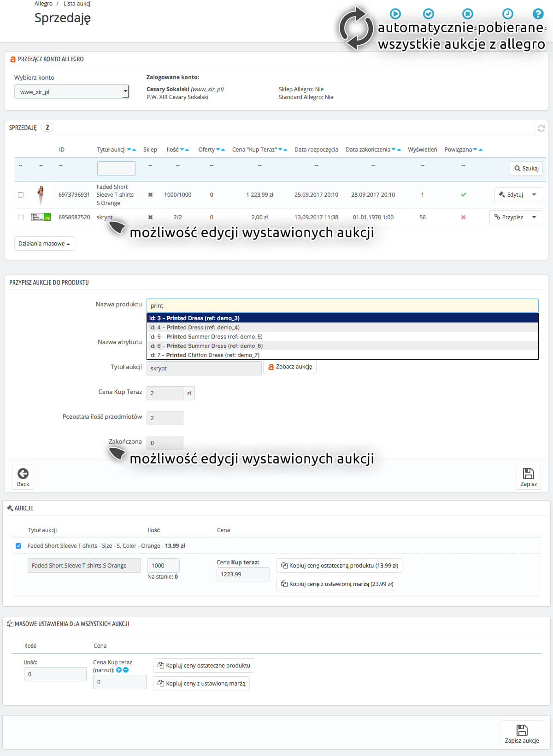Viewport: 553px width, 756px height.
Task: Click mass button Kopiuj ceny ostateczne produktu
Action: (x=204, y=666)
